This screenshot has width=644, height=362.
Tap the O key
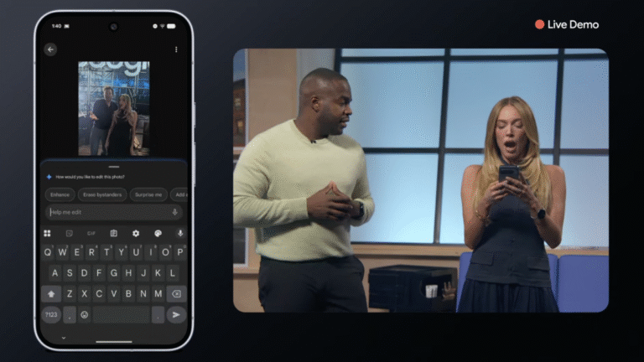165,252
